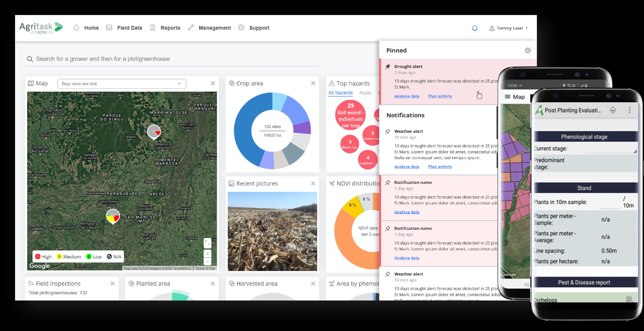Close the Field inspections widget
The height and width of the screenshot is (331, 644).
[112, 284]
